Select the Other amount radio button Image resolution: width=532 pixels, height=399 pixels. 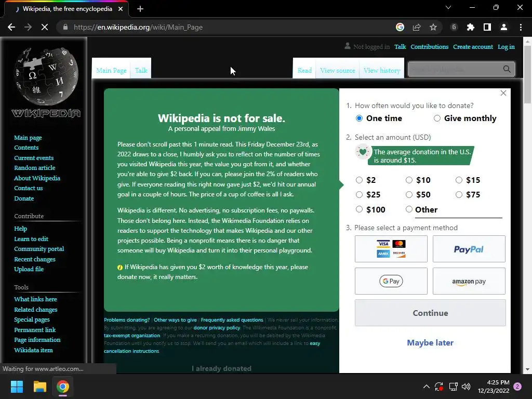409,209
